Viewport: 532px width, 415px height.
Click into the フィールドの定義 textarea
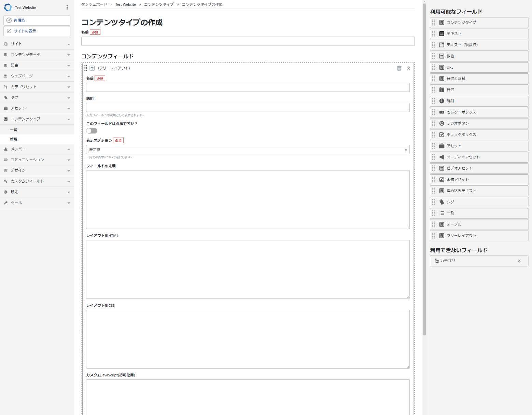(x=248, y=199)
